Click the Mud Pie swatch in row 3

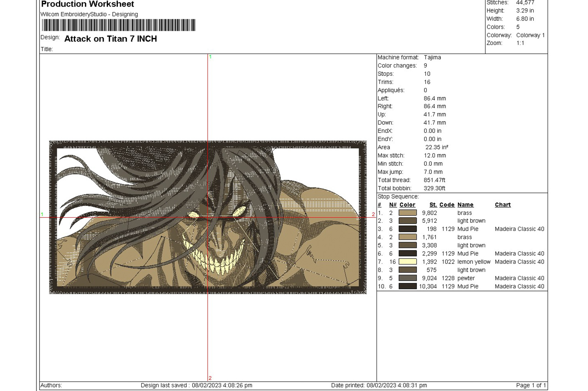408,229
